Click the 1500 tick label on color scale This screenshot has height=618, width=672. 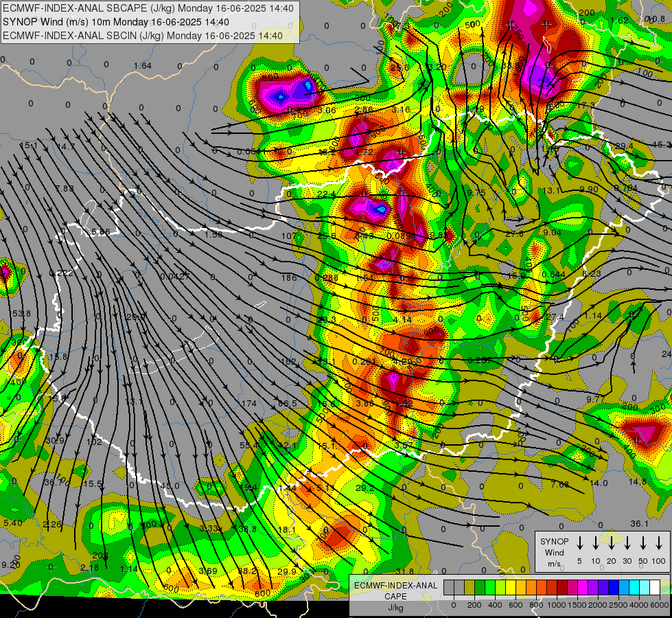(577, 605)
